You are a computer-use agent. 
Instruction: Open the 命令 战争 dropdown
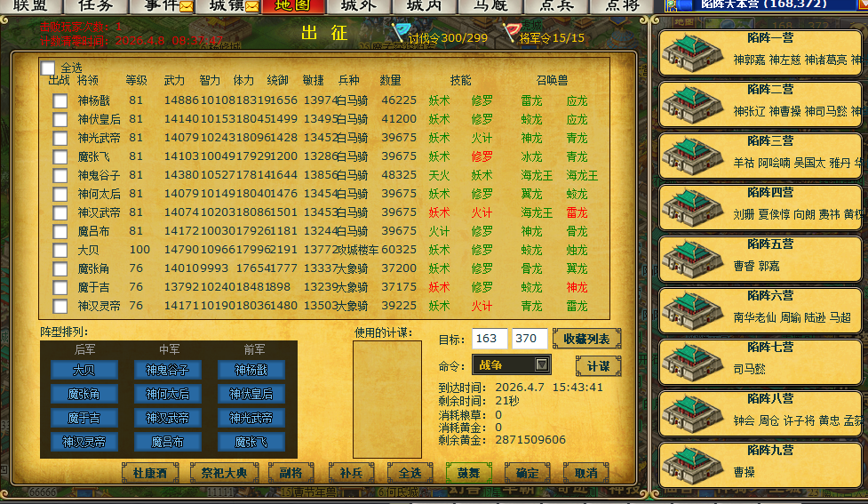click(x=541, y=364)
